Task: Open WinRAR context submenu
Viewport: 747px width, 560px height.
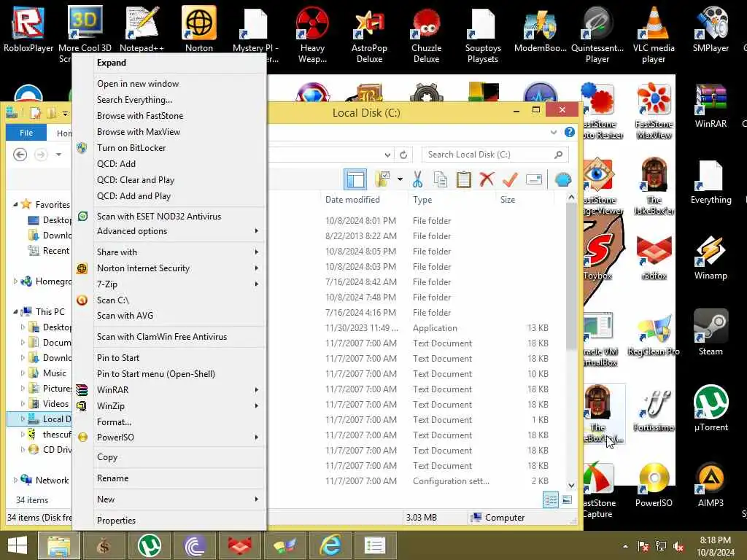Action: coord(179,389)
